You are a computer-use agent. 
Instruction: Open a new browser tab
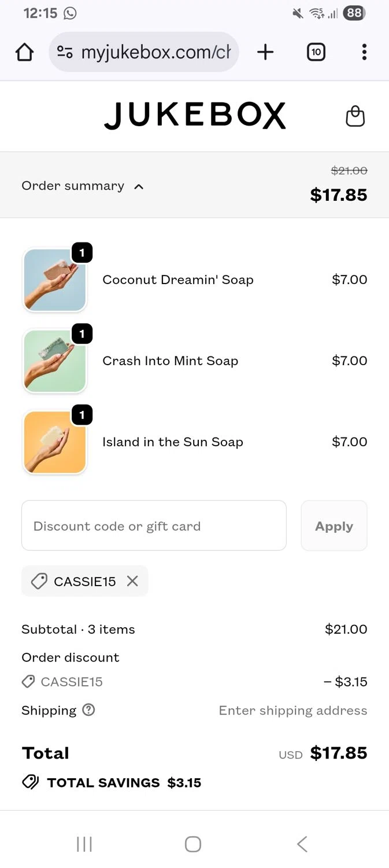click(265, 53)
